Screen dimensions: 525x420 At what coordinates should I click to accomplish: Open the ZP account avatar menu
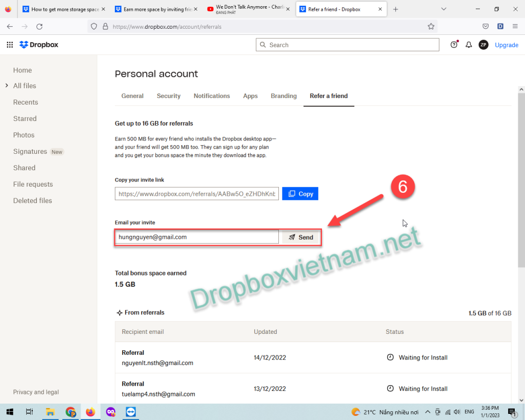[x=483, y=45]
